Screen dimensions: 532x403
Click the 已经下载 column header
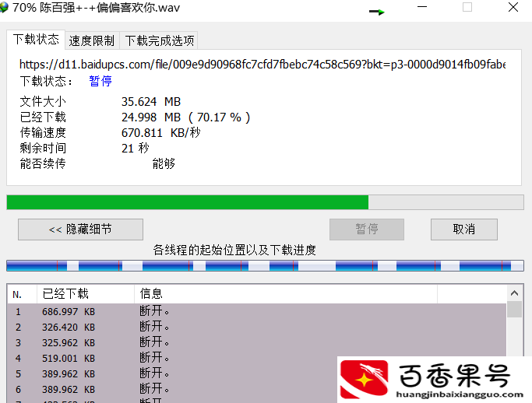click(x=86, y=294)
